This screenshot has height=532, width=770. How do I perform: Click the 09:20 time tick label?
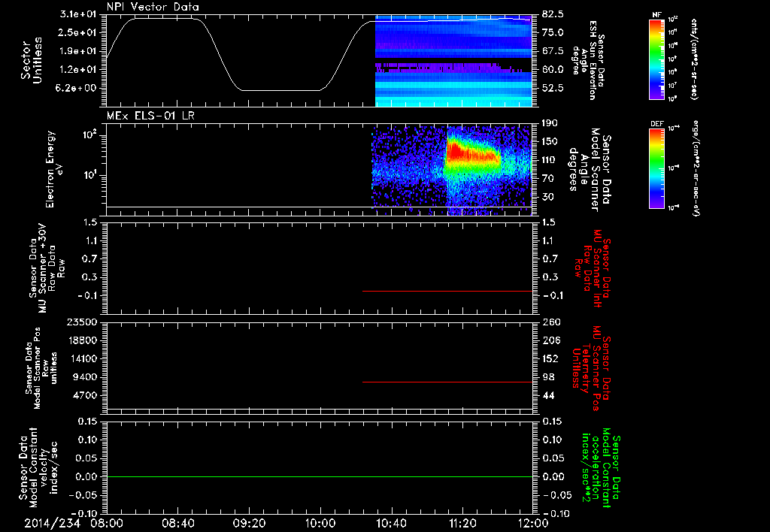pyautogui.click(x=249, y=524)
